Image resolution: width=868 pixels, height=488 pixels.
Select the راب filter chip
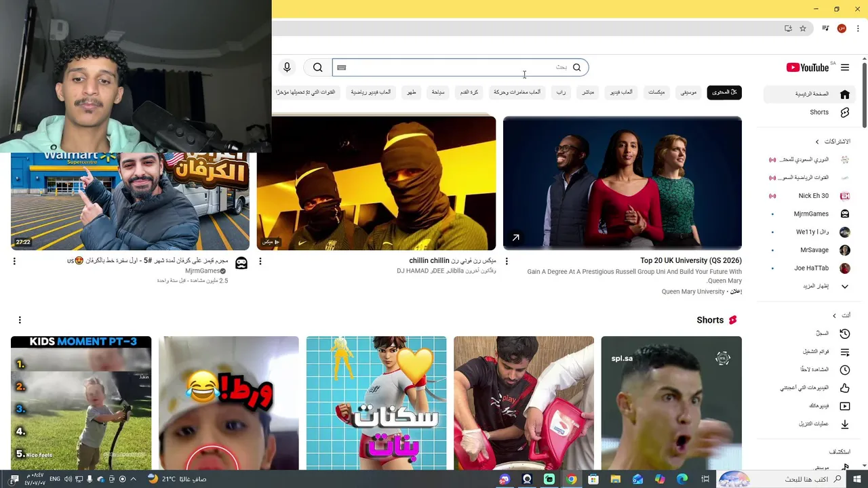tap(561, 92)
